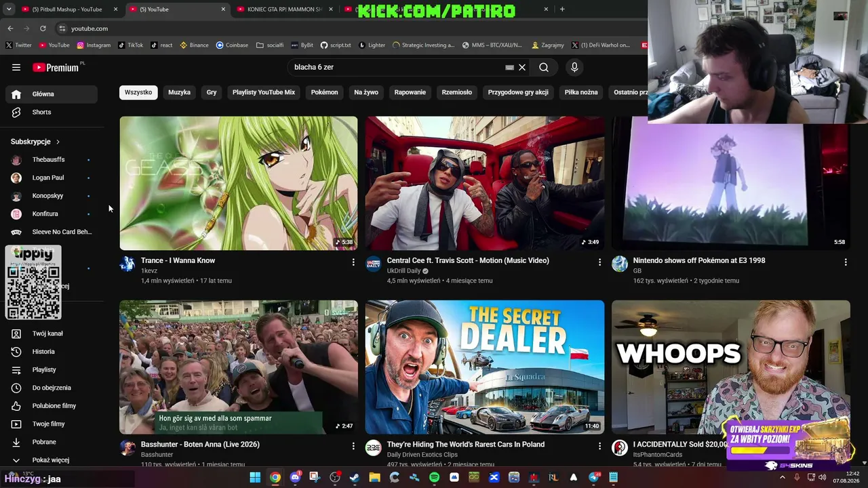Screen dimensions: 868x488
Task: Open Basshunter channel avatar
Action: click(x=127, y=447)
